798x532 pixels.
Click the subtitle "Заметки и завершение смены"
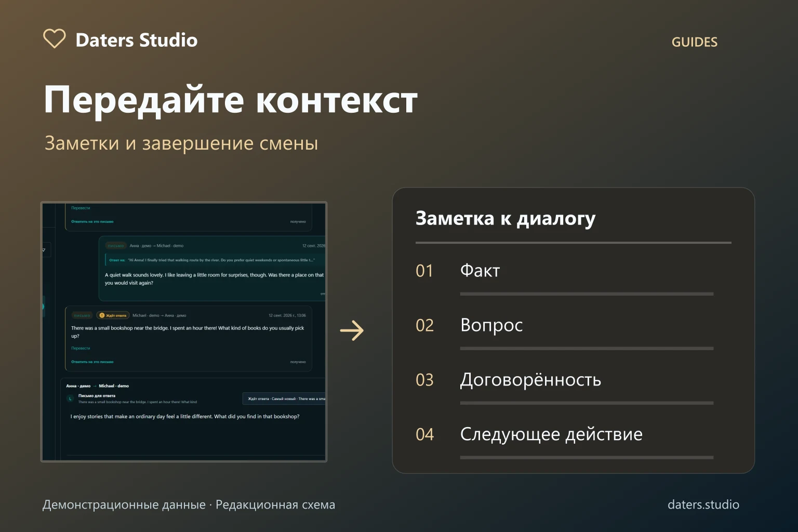181,143
